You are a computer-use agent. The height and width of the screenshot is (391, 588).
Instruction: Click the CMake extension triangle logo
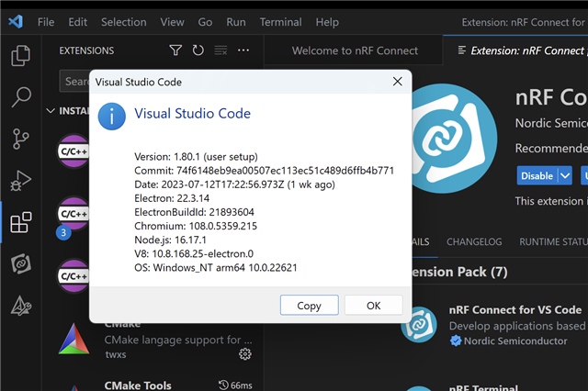73,339
